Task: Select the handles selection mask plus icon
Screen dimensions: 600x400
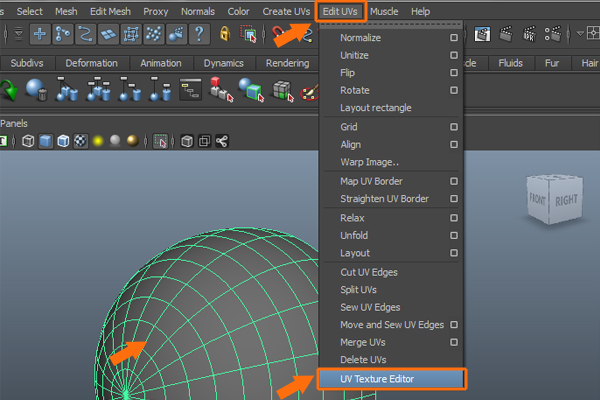Action: 41,34
